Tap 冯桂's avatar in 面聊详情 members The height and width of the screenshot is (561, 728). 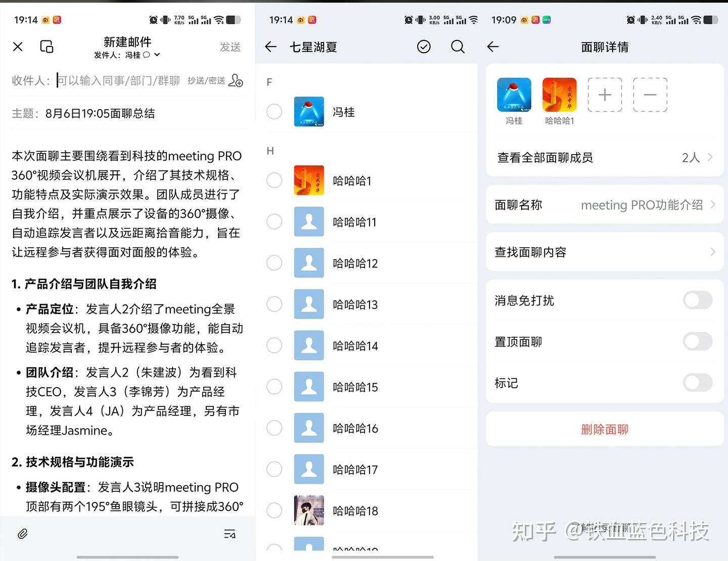tap(514, 95)
